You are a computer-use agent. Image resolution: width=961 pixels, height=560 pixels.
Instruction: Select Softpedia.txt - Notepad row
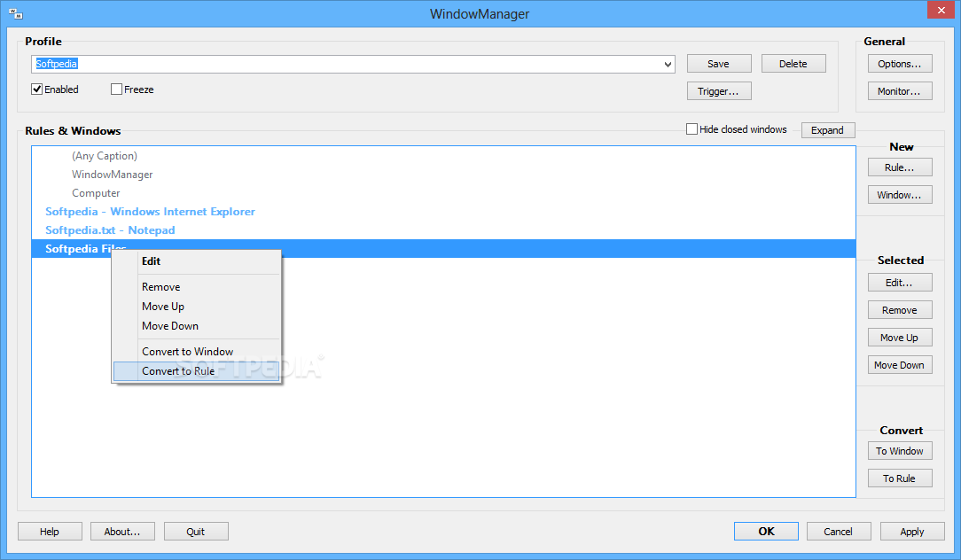click(x=444, y=230)
